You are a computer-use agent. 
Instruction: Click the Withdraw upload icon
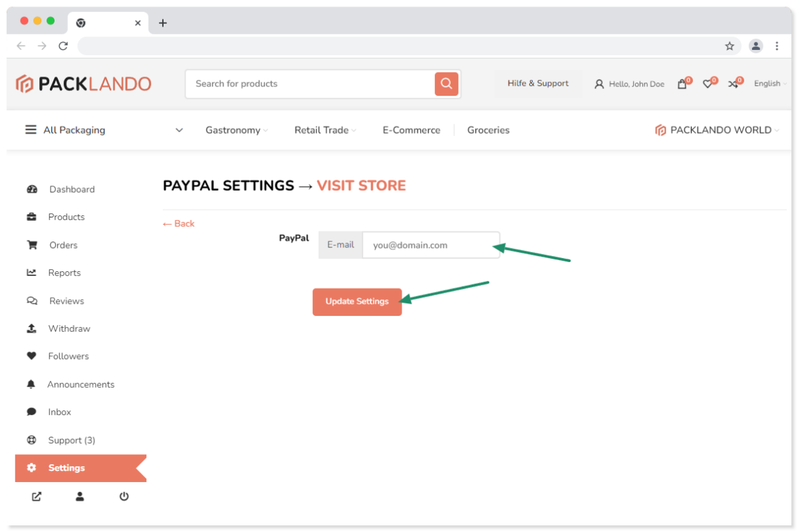pos(31,329)
